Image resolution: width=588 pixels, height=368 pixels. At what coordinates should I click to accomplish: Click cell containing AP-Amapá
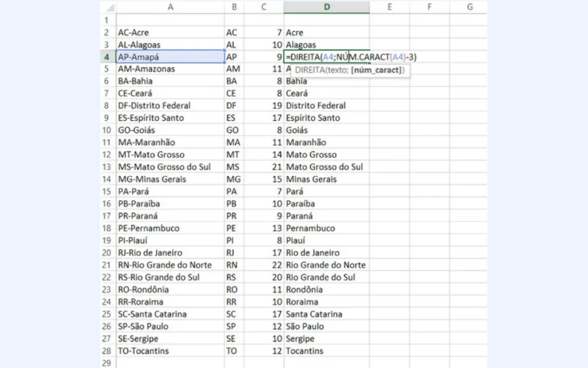click(170, 57)
